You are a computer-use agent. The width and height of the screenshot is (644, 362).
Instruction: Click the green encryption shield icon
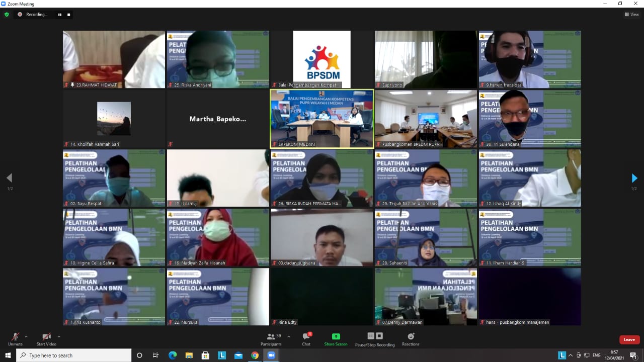coord(7,15)
